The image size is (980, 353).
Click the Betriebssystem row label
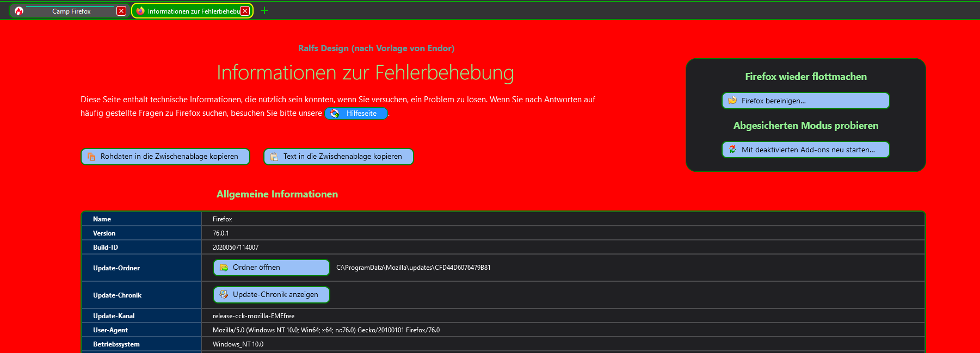click(116, 344)
